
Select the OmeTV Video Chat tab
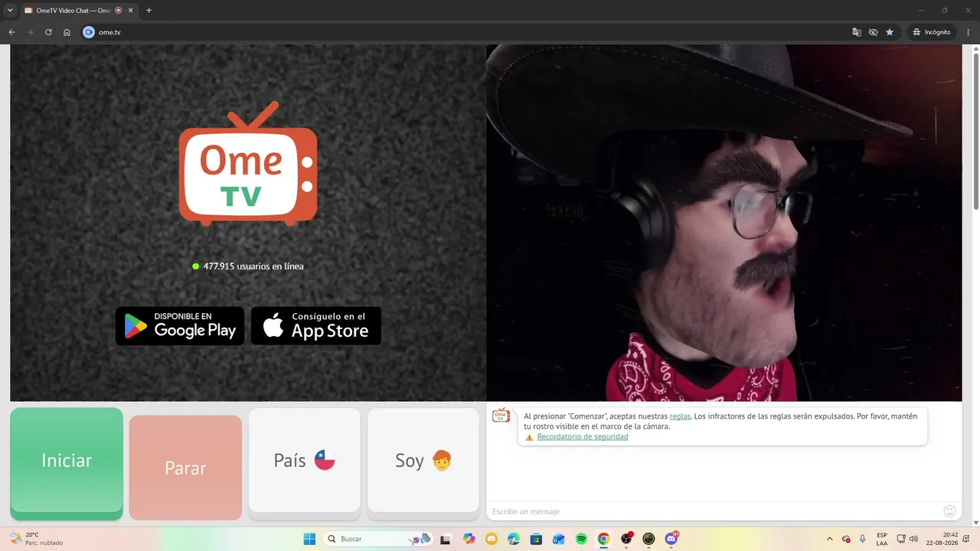click(79, 11)
